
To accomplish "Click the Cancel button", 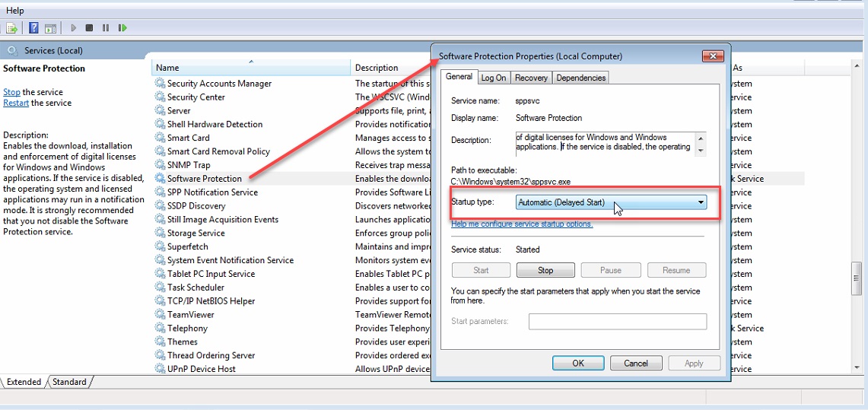I will pos(635,364).
